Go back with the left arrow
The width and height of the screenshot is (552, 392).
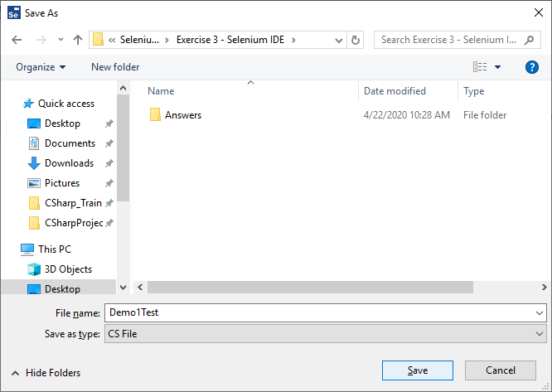[x=17, y=40]
